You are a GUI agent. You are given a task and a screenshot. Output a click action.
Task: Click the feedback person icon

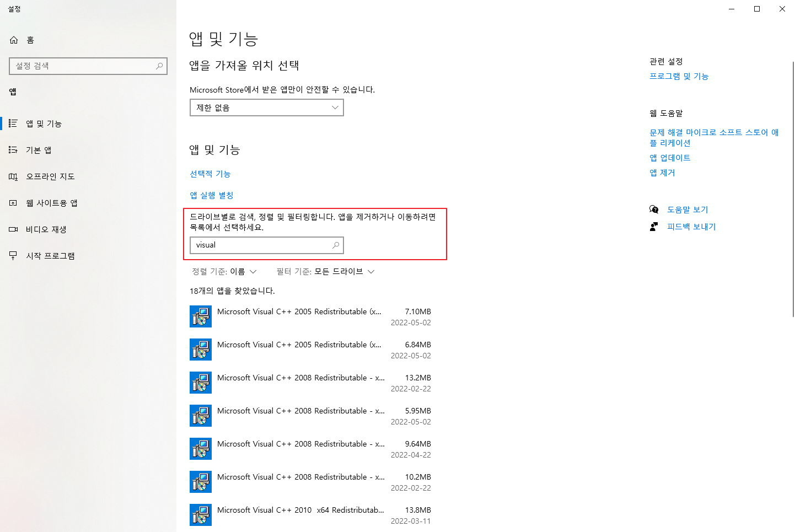point(654,227)
